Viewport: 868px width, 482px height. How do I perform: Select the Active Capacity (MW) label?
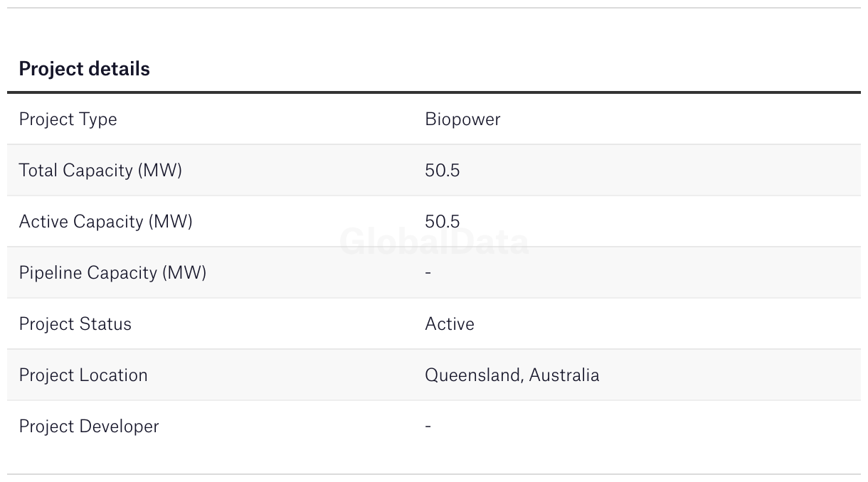click(105, 222)
